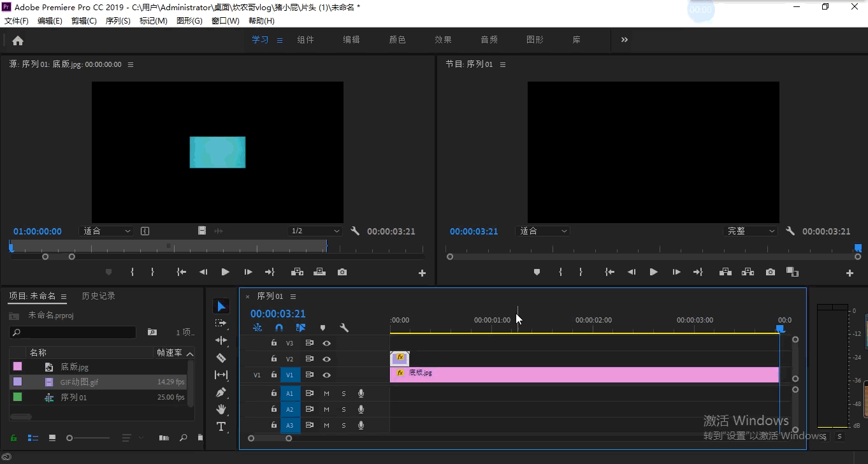Toggle A3 track lock
Image resolution: width=868 pixels, height=464 pixels.
274,425
